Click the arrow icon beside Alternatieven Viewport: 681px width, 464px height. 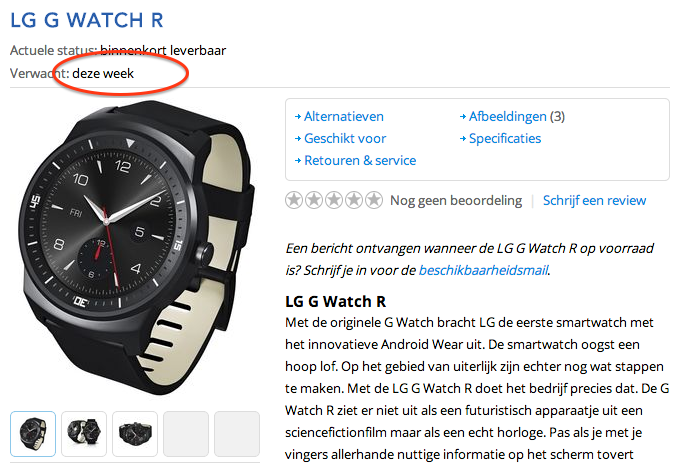298,116
